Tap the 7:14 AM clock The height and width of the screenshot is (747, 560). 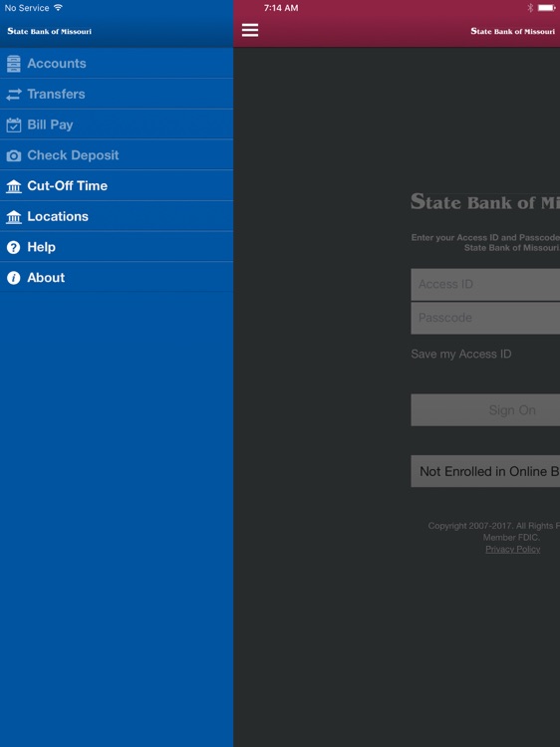(281, 8)
